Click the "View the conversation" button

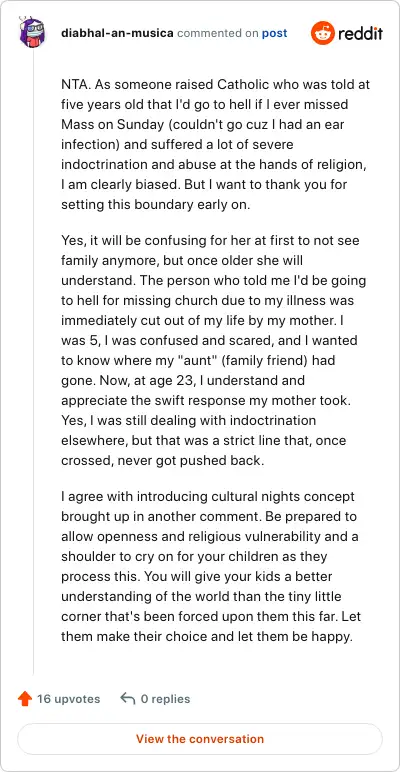[x=200, y=739]
